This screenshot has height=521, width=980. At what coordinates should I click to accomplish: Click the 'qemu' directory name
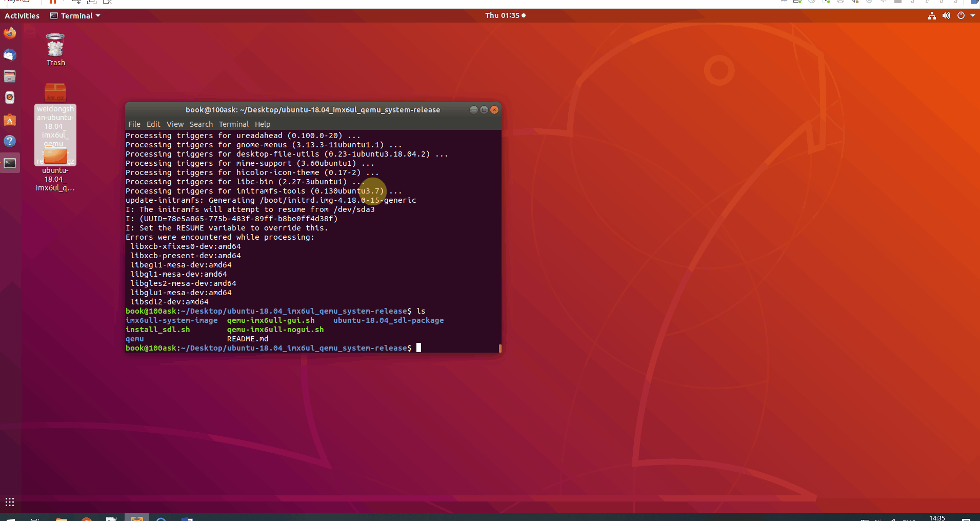(x=135, y=339)
